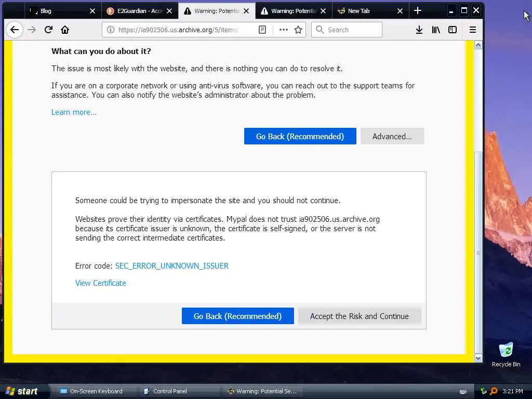532x399 pixels.
Task: Click the forward navigation arrow
Action: tap(32, 30)
